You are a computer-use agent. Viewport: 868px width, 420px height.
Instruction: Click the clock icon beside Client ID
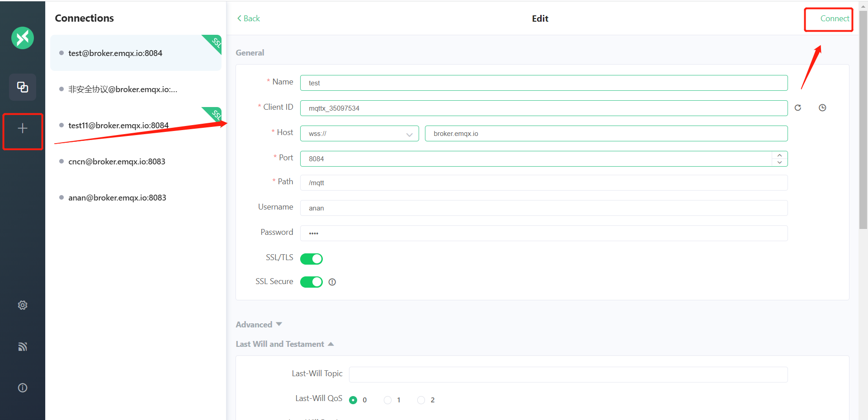click(822, 107)
